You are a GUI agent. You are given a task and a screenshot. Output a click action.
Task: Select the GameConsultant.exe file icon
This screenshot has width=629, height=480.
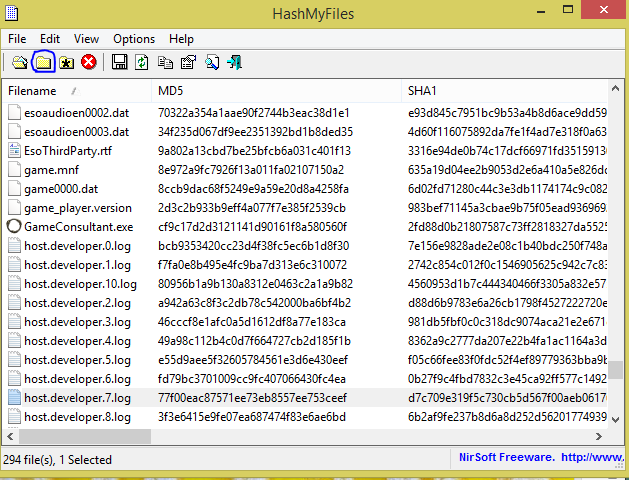click(14, 227)
